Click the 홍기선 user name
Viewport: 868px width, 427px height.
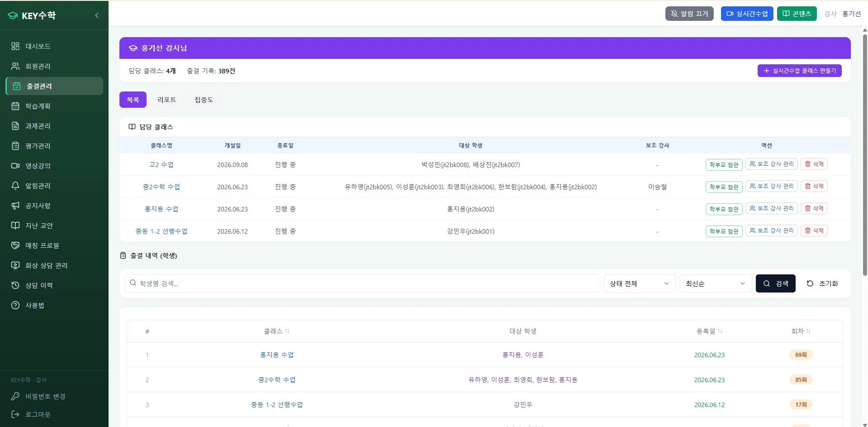pos(851,14)
